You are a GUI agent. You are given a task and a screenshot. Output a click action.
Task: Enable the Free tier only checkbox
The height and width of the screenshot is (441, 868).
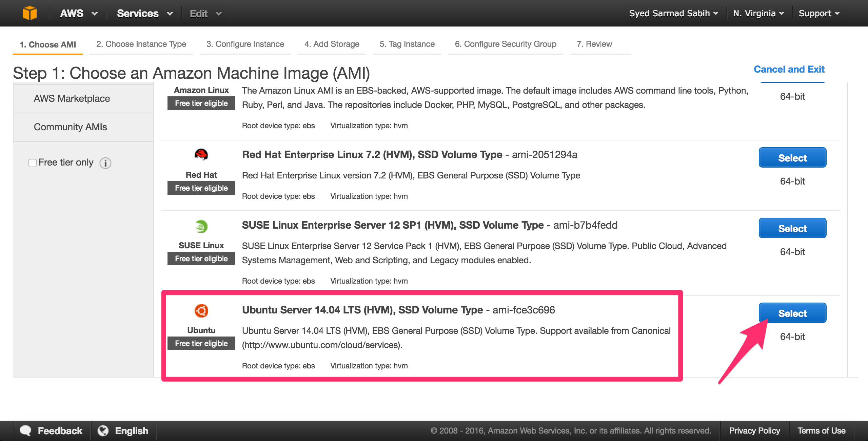33,163
